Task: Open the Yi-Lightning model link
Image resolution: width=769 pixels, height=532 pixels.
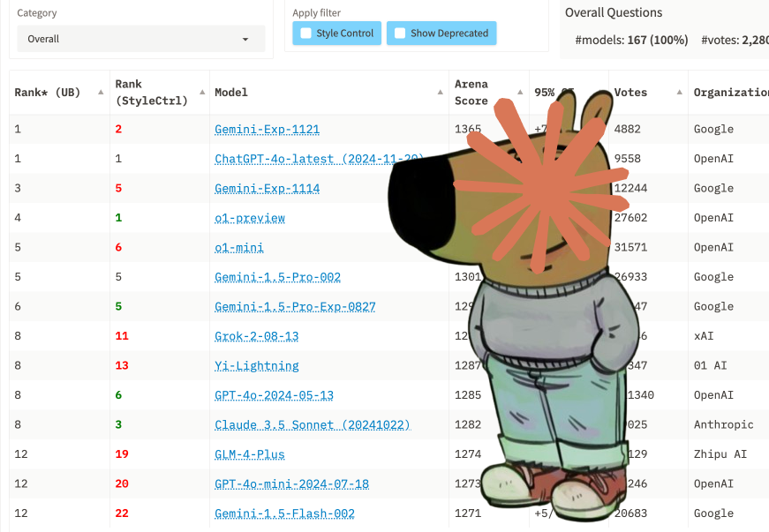Action: click(257, 366)
